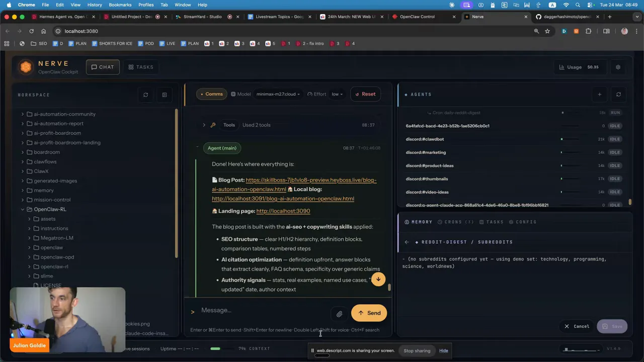Open the skillboss blog post link
Viewport: 644px width, 362px height.
pyautogui.click(x=294, y=185)
